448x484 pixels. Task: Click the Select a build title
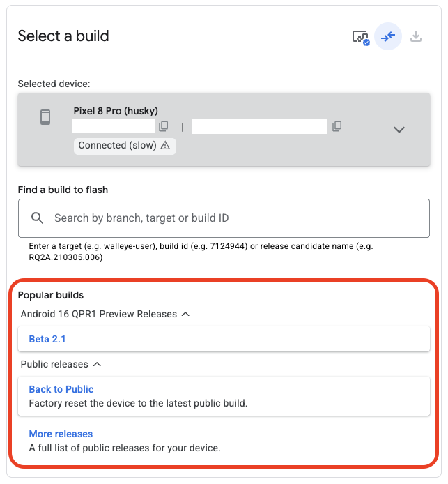click(63, 36)
